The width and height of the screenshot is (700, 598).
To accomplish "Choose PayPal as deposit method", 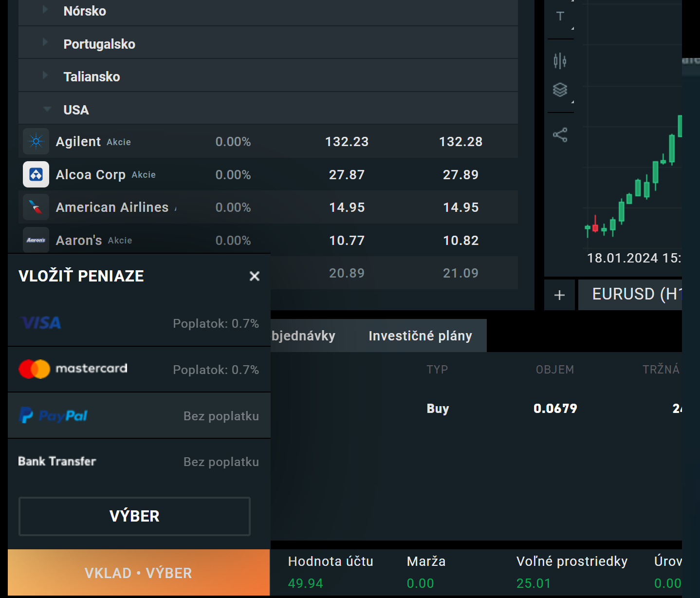I will click(x=139, y=416).
